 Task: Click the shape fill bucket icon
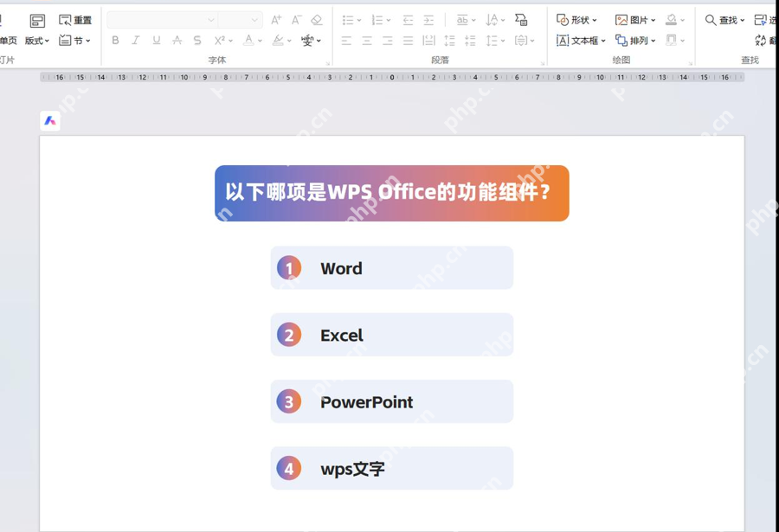pos(671,20)
